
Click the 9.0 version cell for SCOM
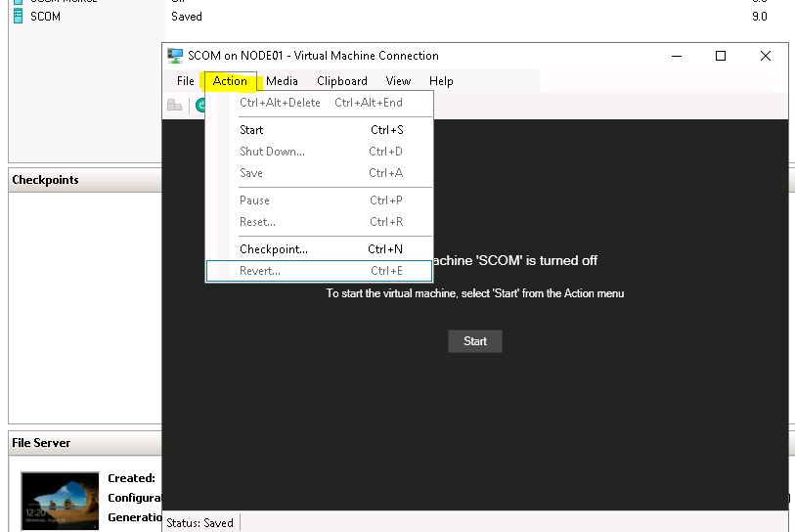760,17
